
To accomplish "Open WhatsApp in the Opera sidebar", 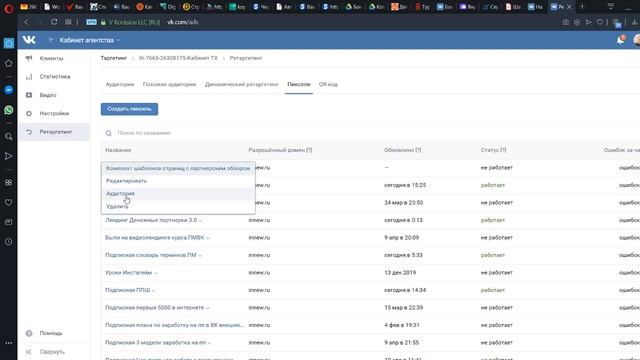I will [9, 110].
